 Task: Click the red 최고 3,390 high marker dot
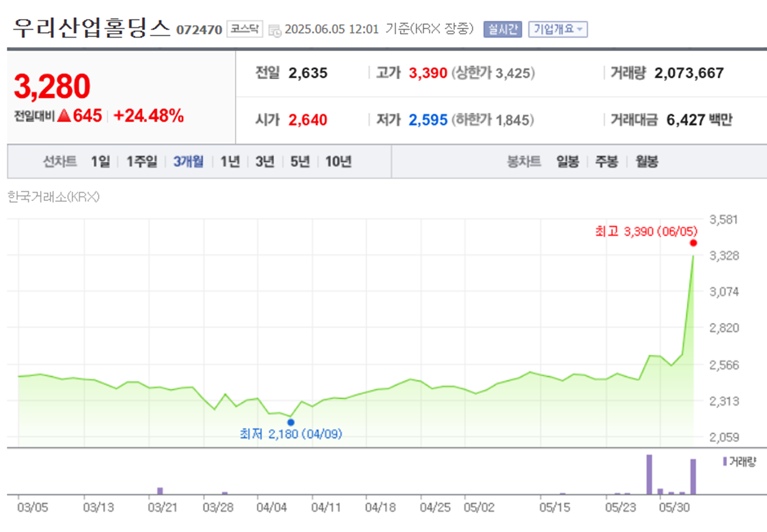(693, 243)
